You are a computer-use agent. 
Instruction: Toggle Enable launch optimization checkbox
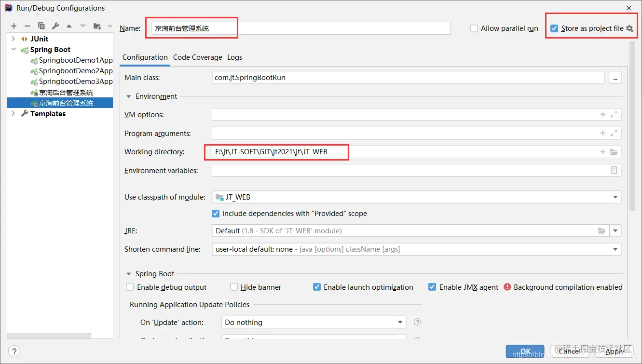pos(317,287)
